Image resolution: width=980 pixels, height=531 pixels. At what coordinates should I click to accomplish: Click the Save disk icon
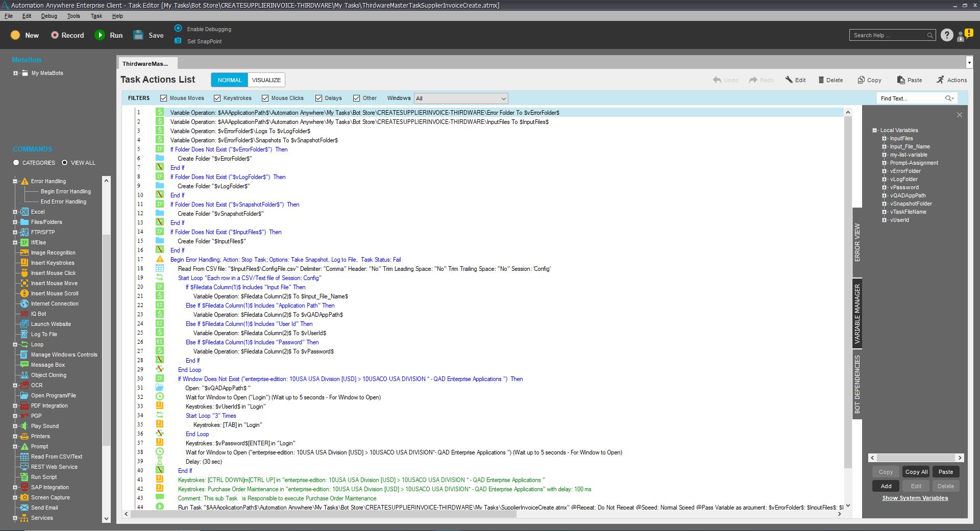(138, 35)
